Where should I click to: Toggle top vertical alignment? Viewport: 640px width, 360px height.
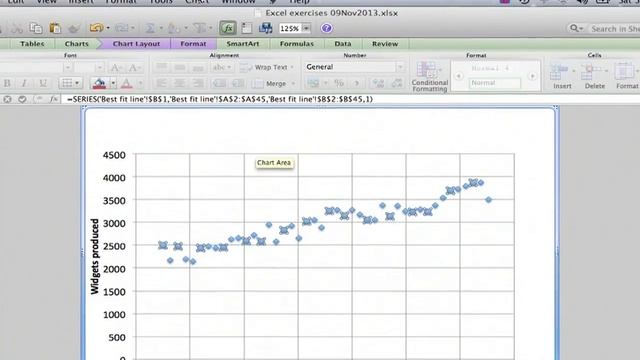tap(162, 67)
